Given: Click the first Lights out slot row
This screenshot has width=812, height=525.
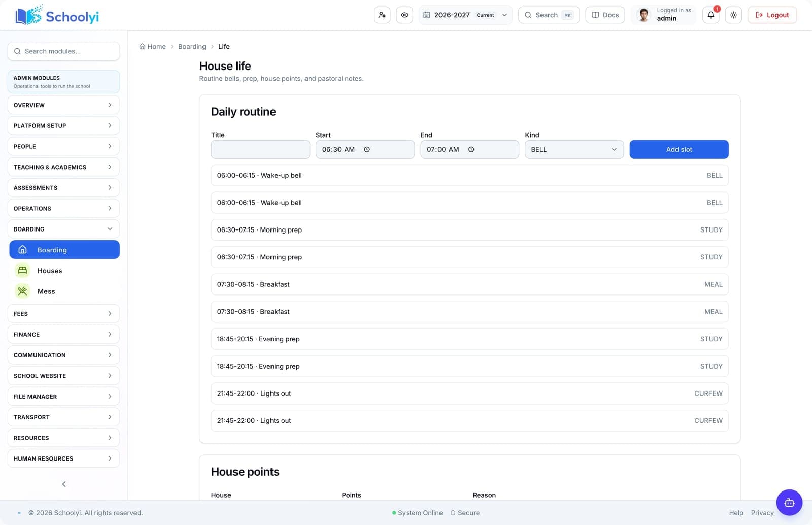Looking at the screenshot, I should tap(469, 393).
